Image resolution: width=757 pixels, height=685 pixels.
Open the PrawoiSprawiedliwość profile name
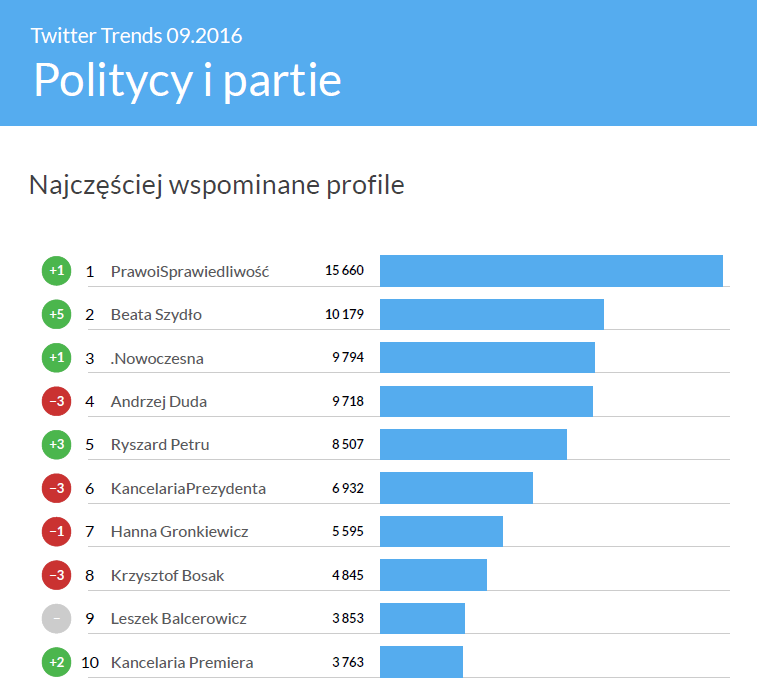pos(189,272)
